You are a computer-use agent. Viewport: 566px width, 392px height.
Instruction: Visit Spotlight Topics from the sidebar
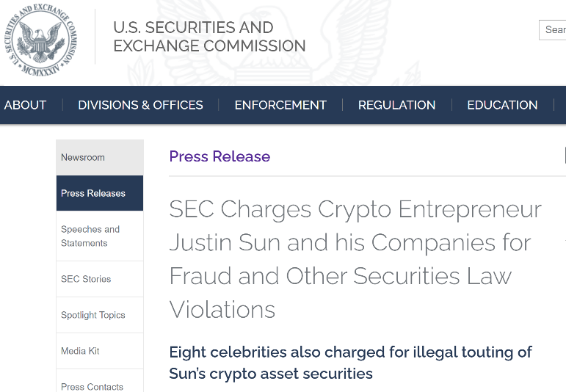point(93,315)
